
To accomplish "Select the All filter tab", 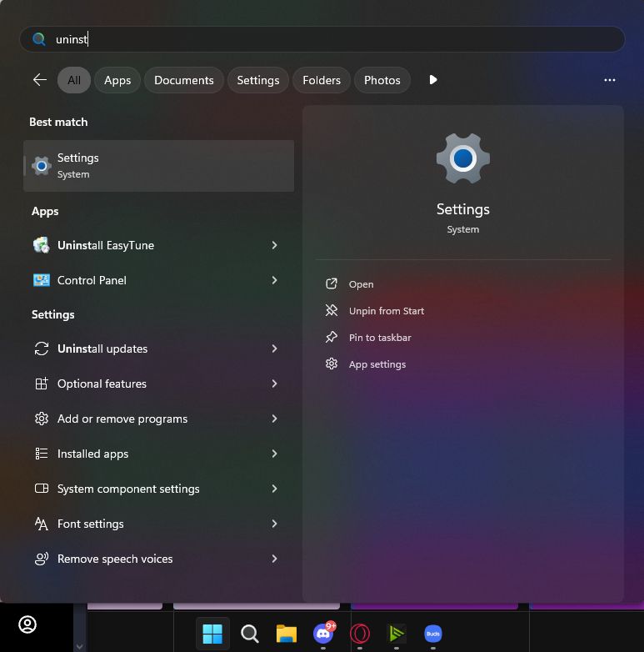I will (x=74, y=80).
